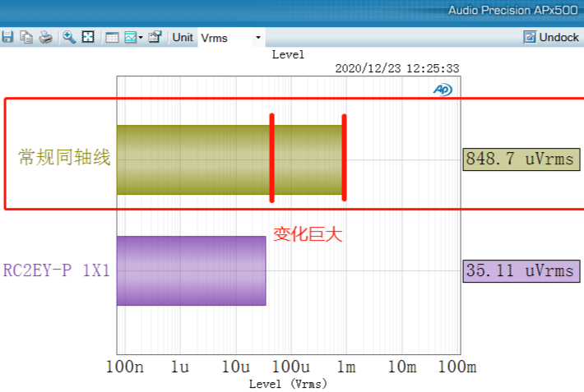584x392 pixels.
Task: Click the AP logo on the graph
Action: pyautogui.click(x=443, y=90)
